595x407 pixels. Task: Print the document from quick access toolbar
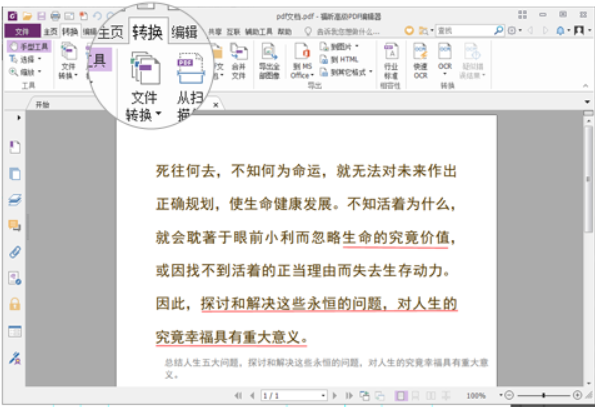(55, 16)
